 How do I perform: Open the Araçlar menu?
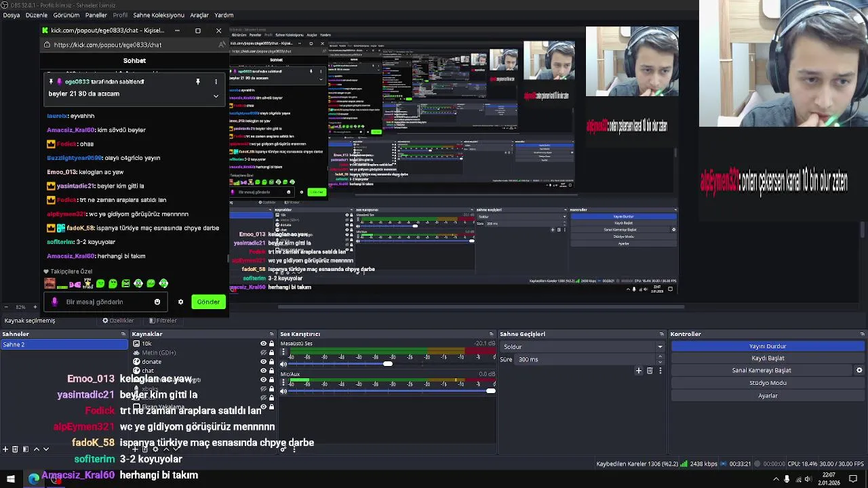[199, 15]
